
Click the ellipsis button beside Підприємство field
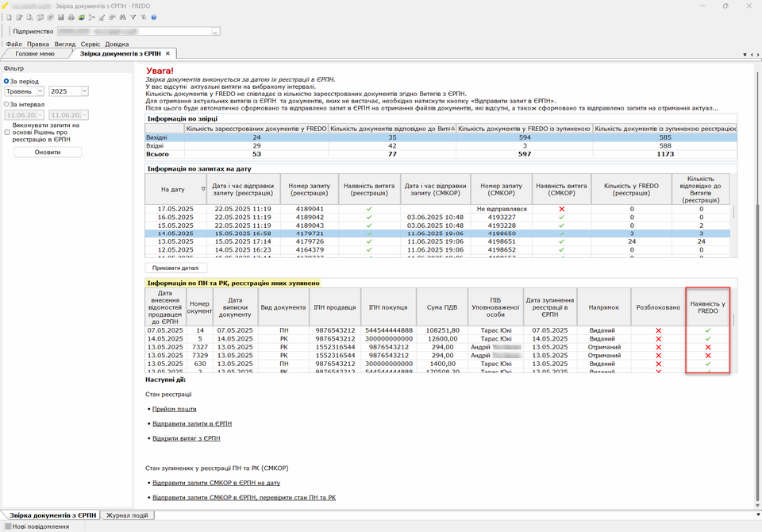(x=216, y=32)
